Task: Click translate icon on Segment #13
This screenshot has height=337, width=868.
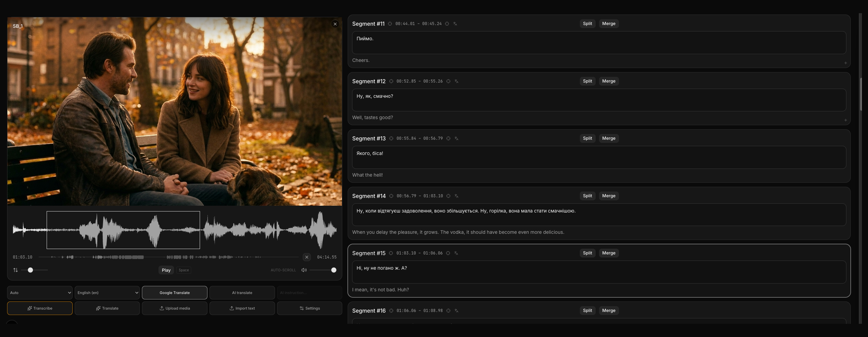Action: pyautogui.click(x=456, y=138)
